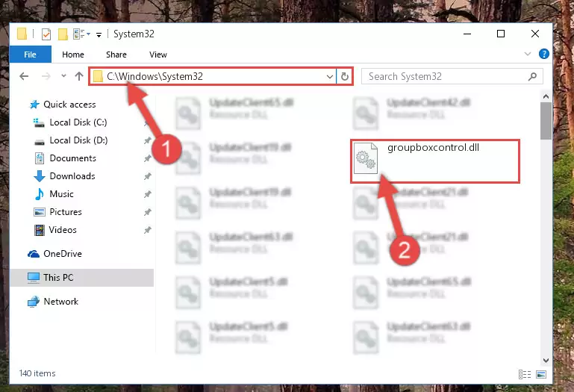574x392 pixels.
Task: Click the vertical scrollbar thumb
Action: [x=546, y=121]
